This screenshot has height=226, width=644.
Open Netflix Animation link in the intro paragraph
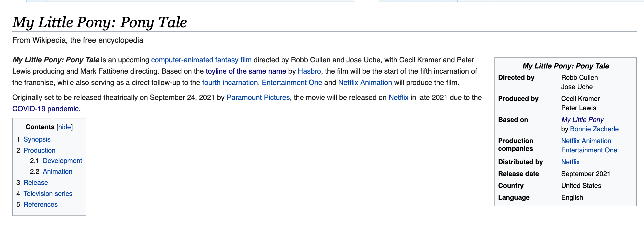pos(365,83)
